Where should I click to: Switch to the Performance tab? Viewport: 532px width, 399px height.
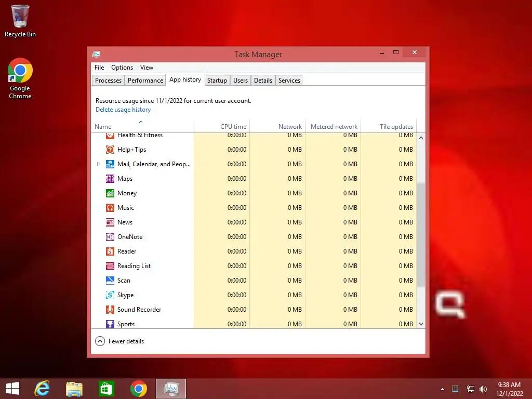coord(145,81)
